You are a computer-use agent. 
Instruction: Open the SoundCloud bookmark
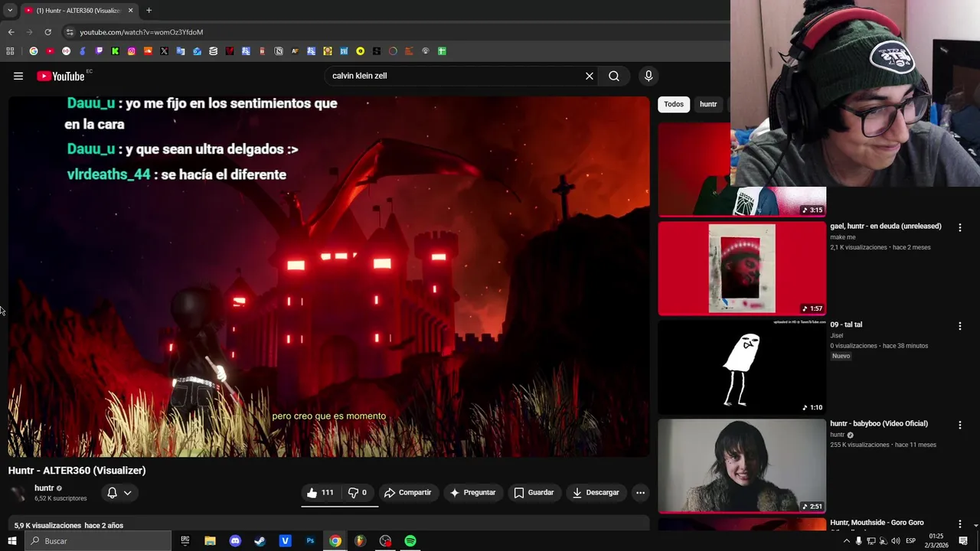point(148,51)
